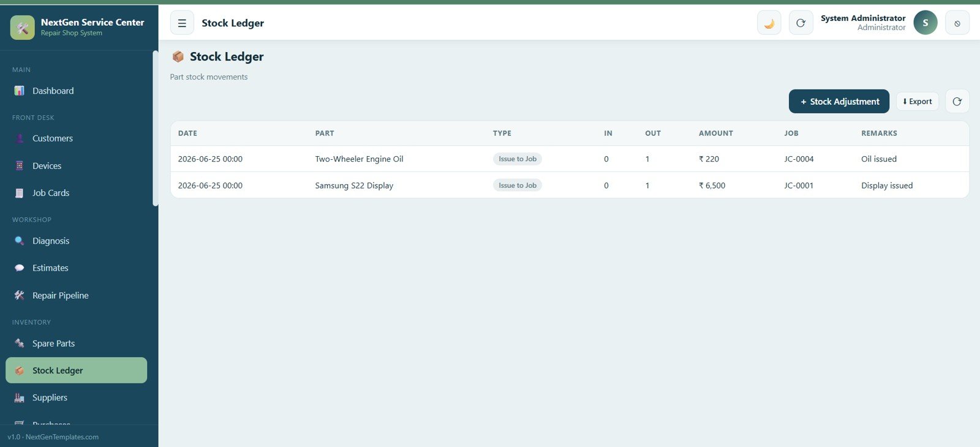Click Issue to Job badge in Samsung row
The image size is (980, 447).
tap(518, 186)
